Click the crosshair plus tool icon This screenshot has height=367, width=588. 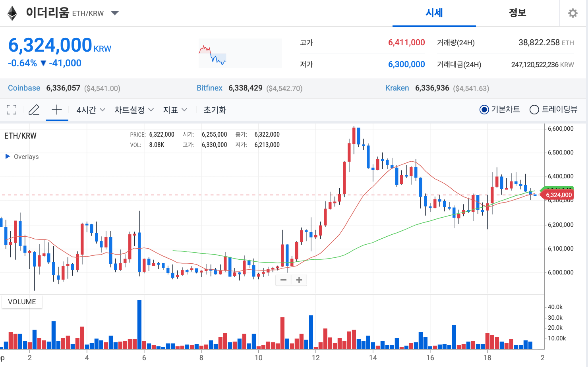coord(57,110)
